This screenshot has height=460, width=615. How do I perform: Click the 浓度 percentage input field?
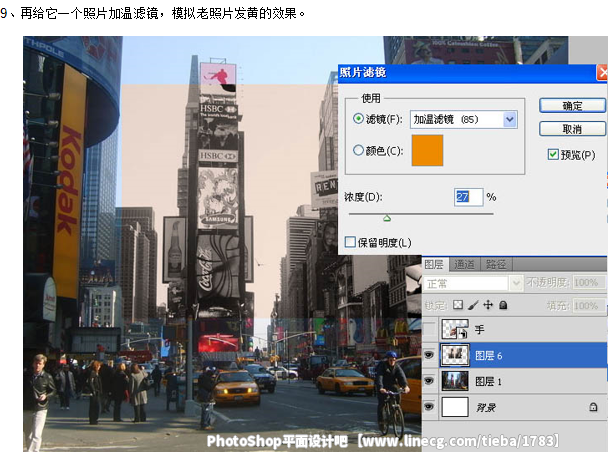tap(468, 197)
